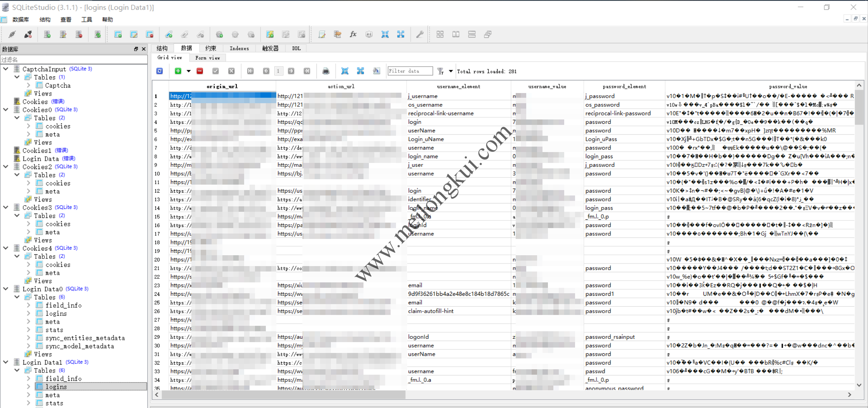Open the DDL history icon

tap(337, 34)
